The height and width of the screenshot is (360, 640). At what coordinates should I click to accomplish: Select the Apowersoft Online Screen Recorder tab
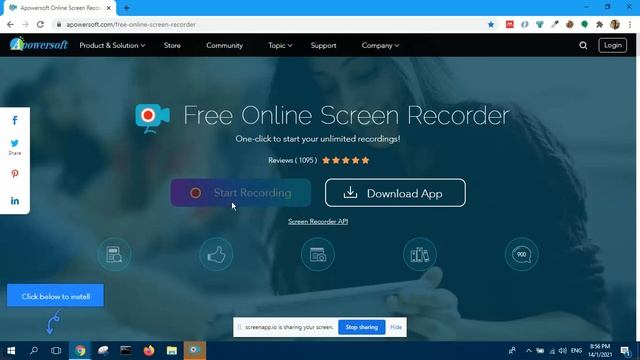pyautogui.click(x=60, y=8)
